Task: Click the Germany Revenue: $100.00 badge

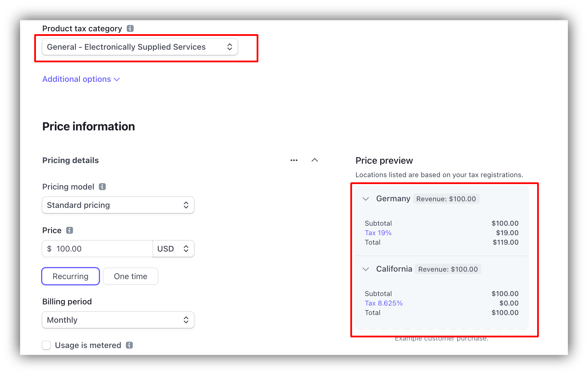Action: pyautogui.click(x=446, y=199)
